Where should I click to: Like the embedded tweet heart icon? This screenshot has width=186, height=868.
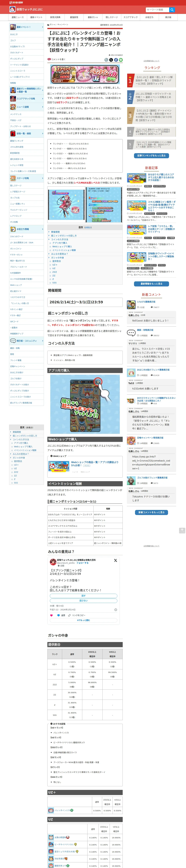(52, 615)
